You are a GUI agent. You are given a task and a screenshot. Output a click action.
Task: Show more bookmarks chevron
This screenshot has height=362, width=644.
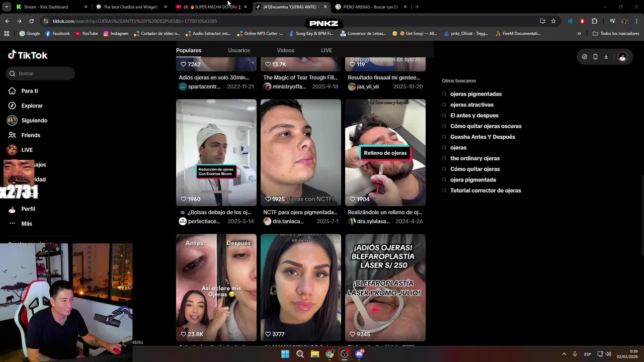[x=579, y=34]
